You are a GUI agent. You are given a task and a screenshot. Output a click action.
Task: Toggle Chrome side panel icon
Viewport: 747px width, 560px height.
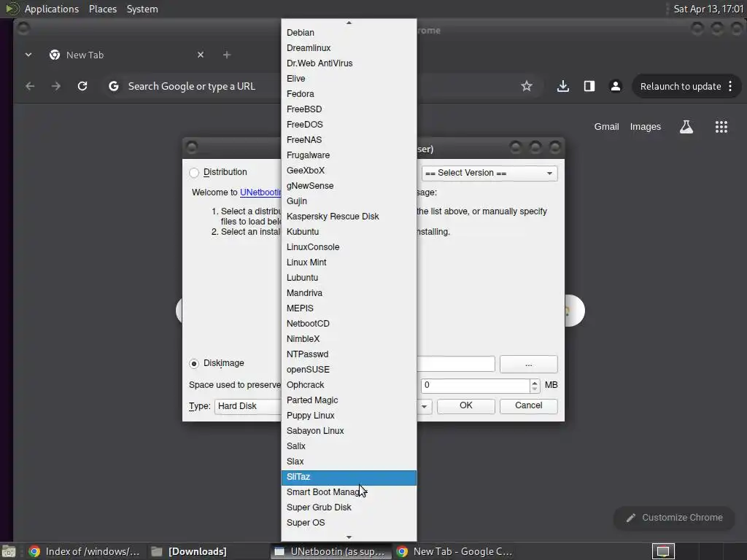point(589,86)
